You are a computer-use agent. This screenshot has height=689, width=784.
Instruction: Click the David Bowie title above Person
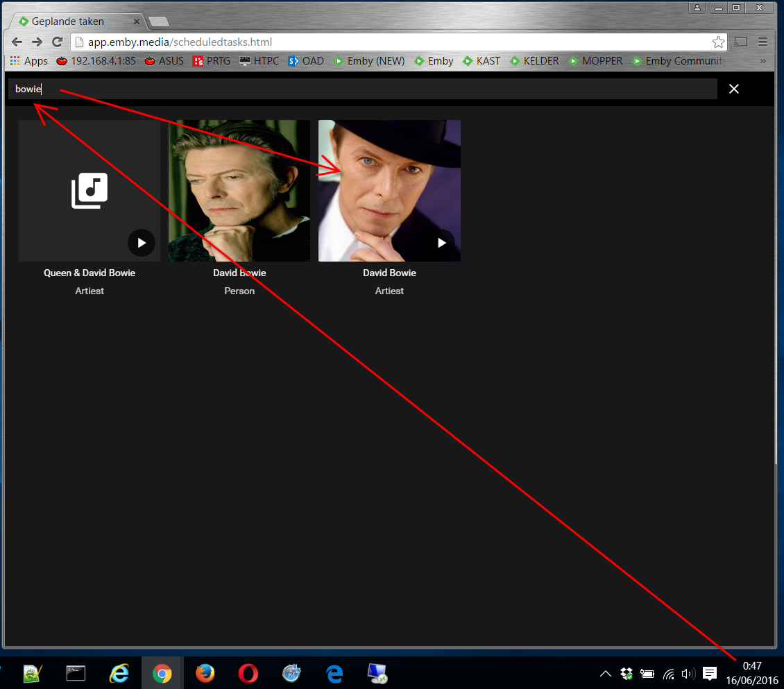239,273
